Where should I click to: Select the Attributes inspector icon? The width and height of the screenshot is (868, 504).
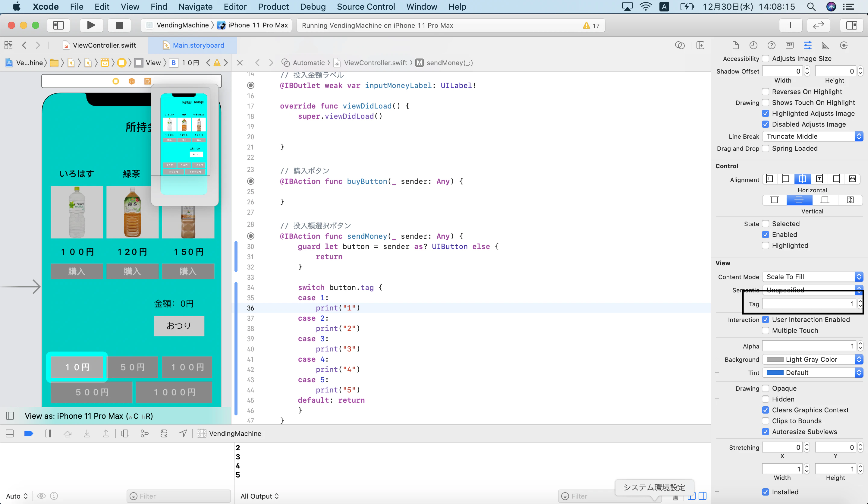tap(808, 45)
